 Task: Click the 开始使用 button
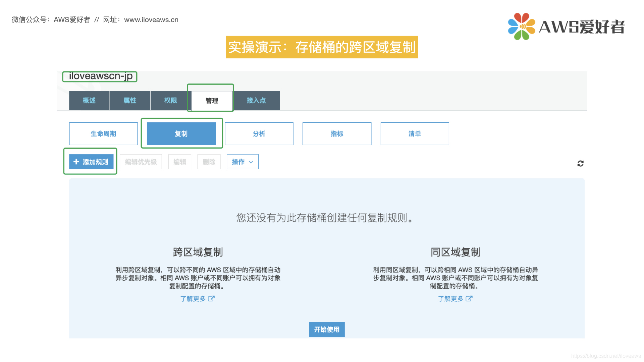pyautogui.click(x=326, y=329)
